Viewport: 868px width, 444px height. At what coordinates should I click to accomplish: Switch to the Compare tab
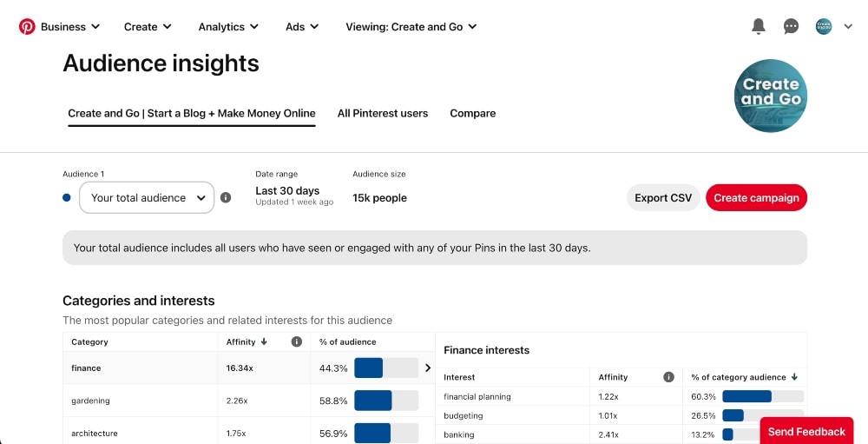[x=473, y=114]
